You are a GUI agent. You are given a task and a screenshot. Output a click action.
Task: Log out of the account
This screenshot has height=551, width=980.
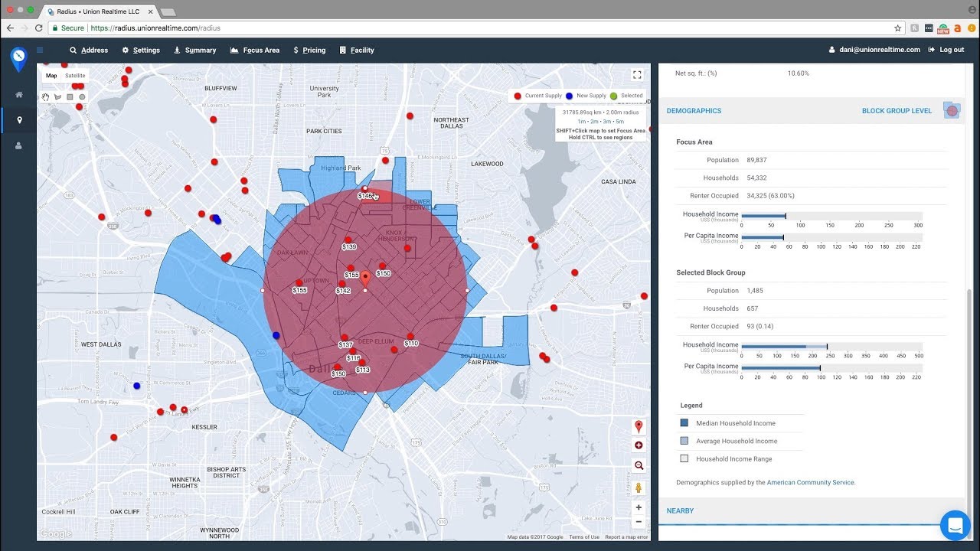coord(946,51)
